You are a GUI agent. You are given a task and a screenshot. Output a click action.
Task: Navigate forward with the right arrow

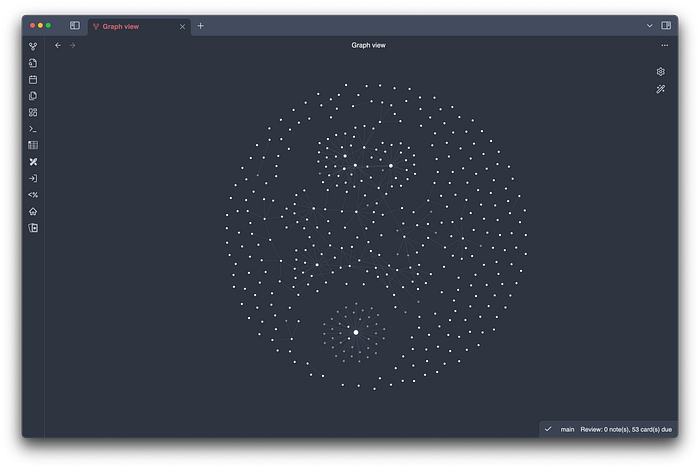coord(72,45)
